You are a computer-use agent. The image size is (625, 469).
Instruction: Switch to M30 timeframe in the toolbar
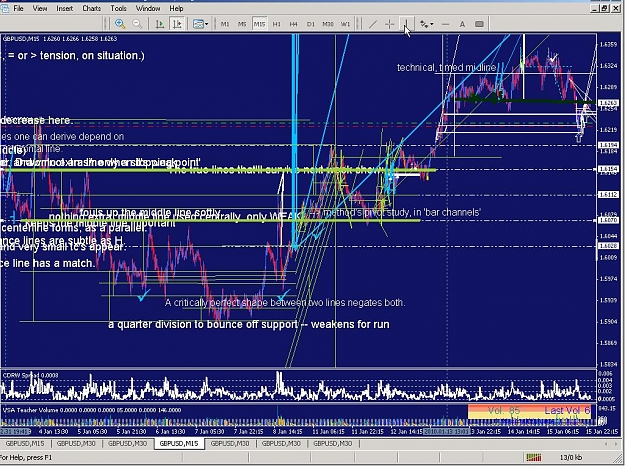328,24
